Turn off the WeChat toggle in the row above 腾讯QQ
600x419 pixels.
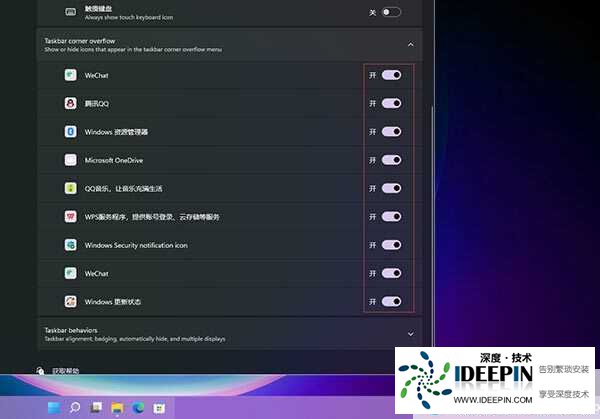pyautogui.click(x=391, y=75)
